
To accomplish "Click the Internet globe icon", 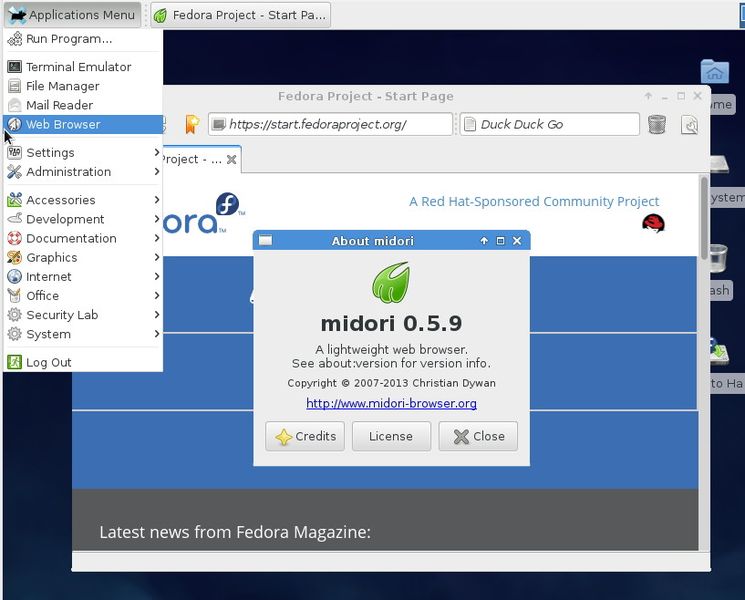I will tap(15, 276).
